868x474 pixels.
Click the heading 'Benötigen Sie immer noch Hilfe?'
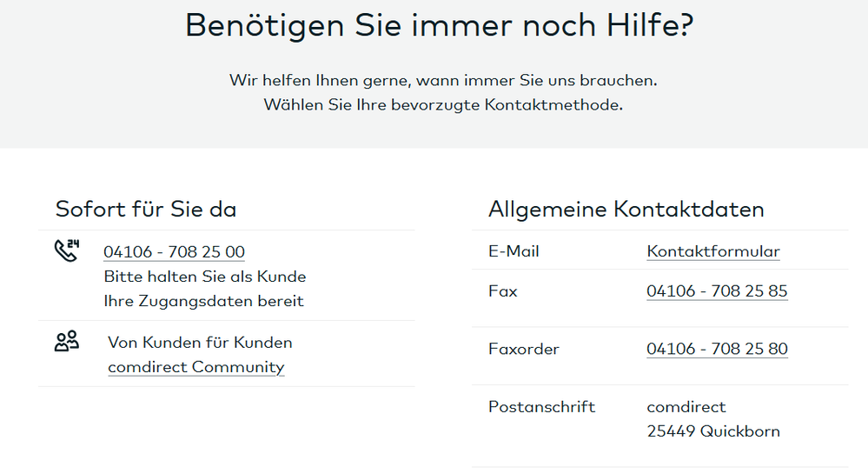coord(440,26)
